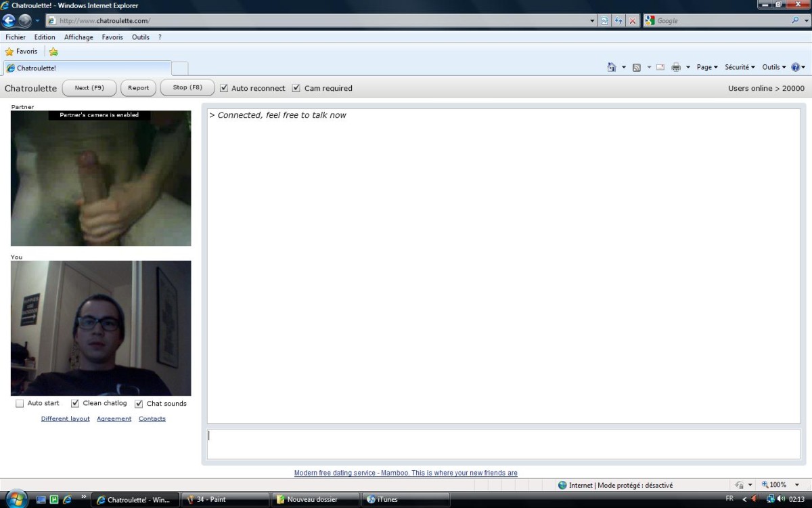Image resolution: width=812 pixels, height=508 pixels.
Task: Open the Contacts link
Action: (152, 419)
